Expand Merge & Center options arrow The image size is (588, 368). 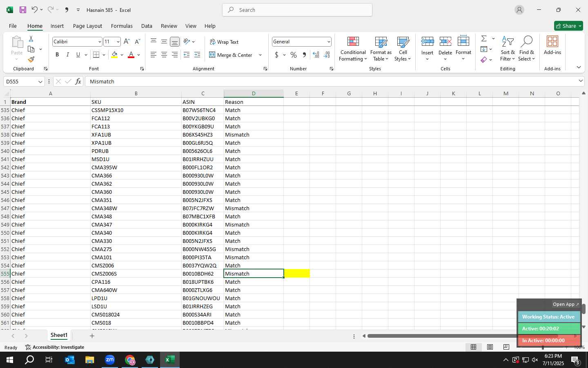click(260, 55)
